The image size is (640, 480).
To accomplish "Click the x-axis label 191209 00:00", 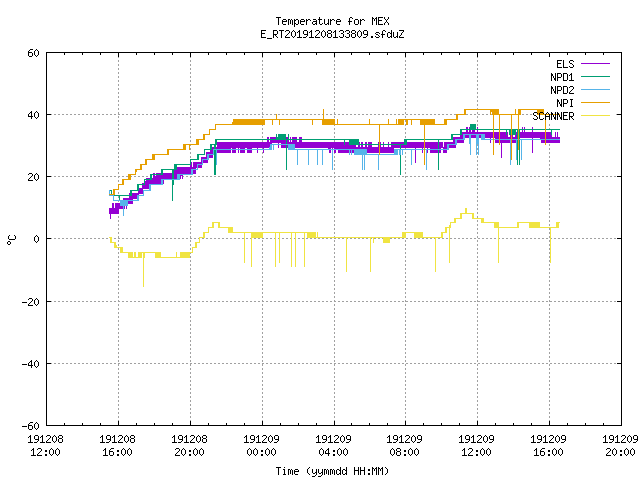I will [x=262, y=446].
